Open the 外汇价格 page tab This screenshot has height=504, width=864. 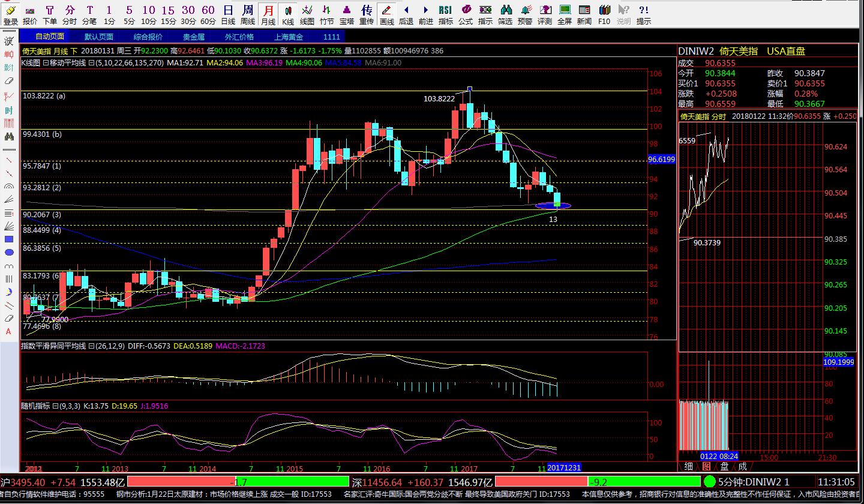click(x=239, y=37)
